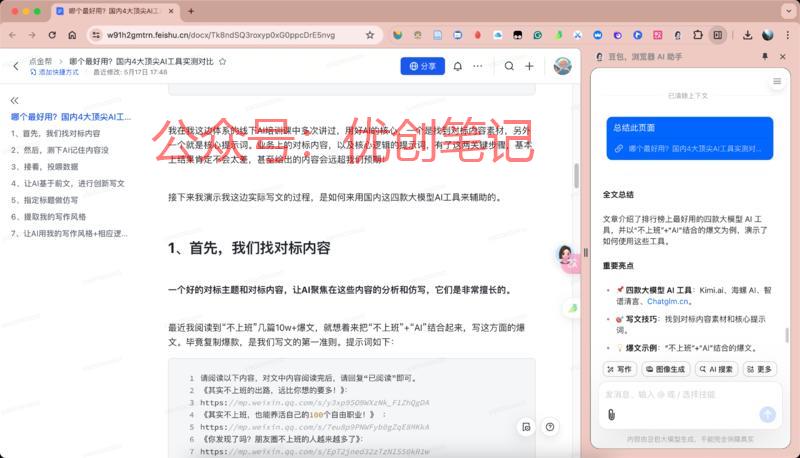Attach a file with the paperclip icon
This screenshot has height=458, width=800.
coord(611,415)
